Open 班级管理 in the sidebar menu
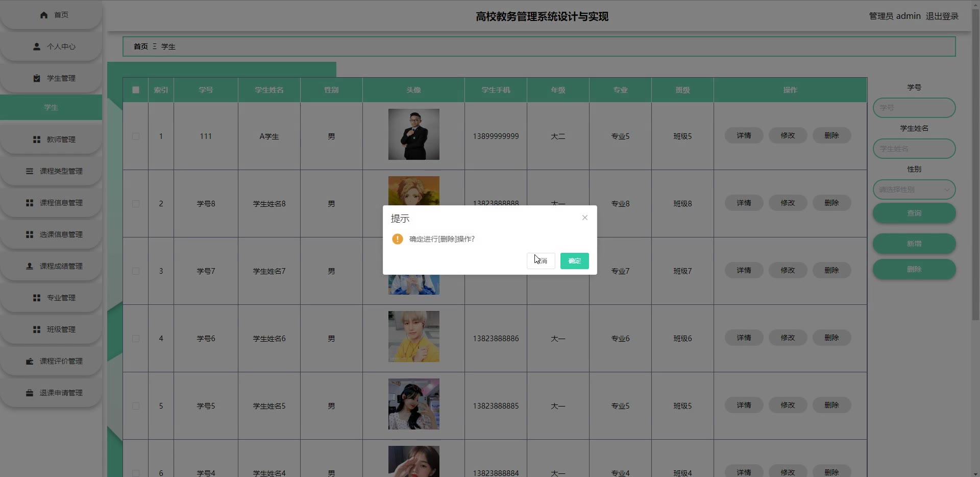 (x=51, y=329)
